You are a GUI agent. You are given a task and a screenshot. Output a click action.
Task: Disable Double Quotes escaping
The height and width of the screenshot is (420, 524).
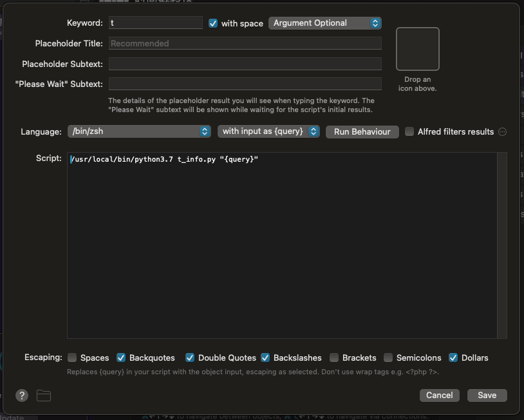pos(190,358)
